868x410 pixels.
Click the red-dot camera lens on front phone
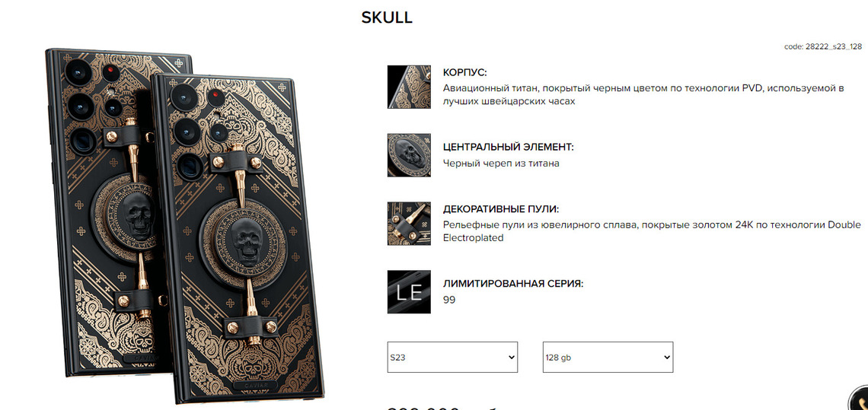coord(215,99)
